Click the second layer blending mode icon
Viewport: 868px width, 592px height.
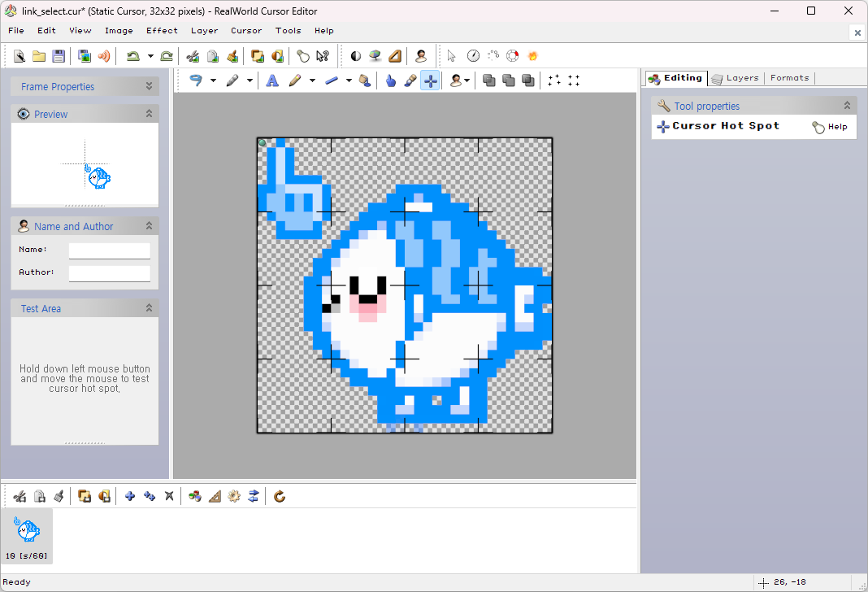[x=509, y=81]
